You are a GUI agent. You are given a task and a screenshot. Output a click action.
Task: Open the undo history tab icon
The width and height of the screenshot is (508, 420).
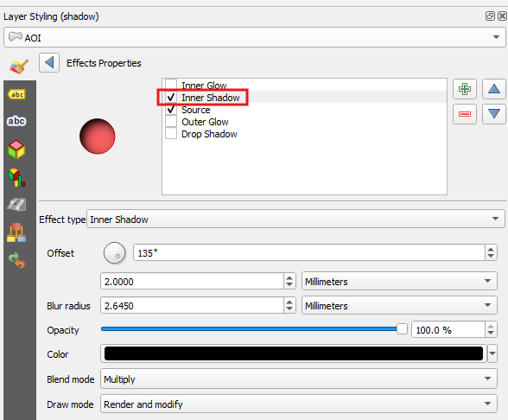16,260
